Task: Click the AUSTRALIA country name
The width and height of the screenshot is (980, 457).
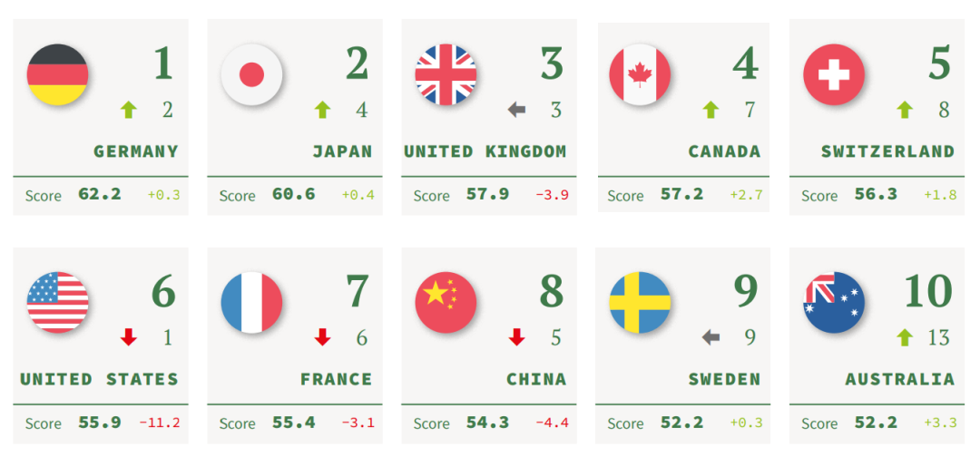Action: pos(899,379)
